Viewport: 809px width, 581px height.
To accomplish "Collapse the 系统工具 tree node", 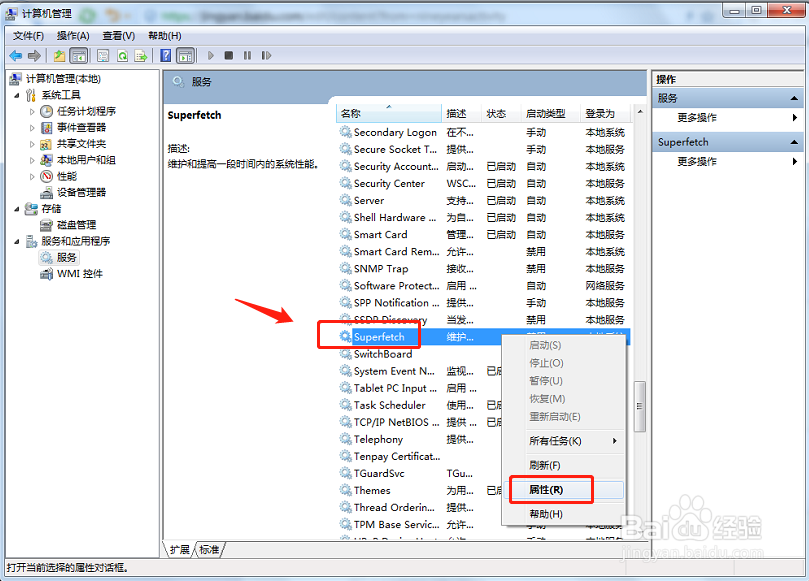I will click(17, 95).
